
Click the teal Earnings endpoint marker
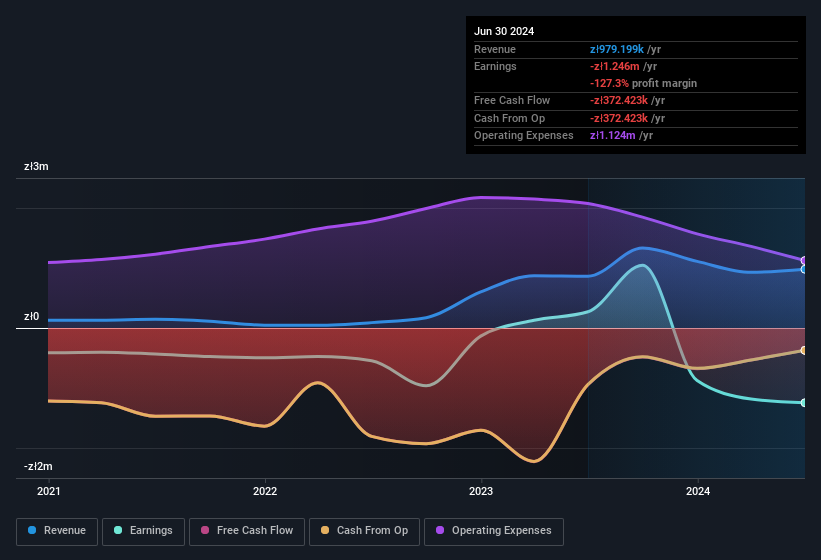point(804,402)
